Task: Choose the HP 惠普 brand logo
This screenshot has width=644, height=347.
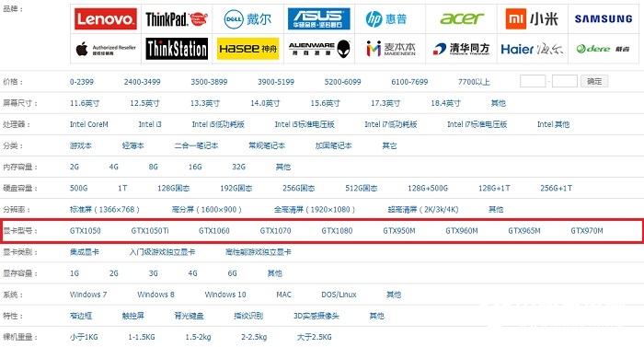Action: click(x=386, y=19)
